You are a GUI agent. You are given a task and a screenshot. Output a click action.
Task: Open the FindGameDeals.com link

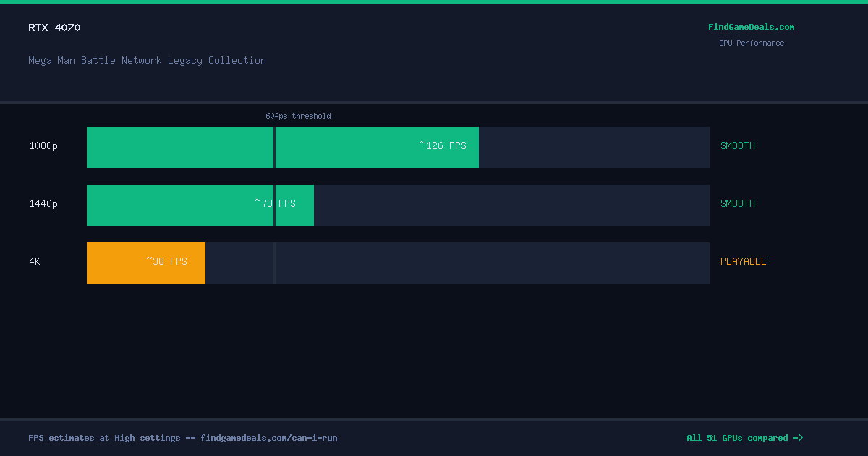[751, 27]
